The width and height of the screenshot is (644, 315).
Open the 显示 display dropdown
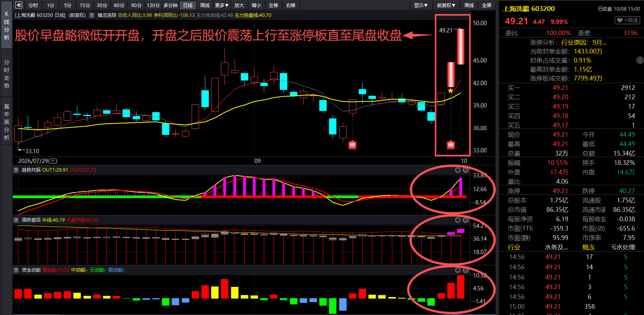[x=421, y=5]
